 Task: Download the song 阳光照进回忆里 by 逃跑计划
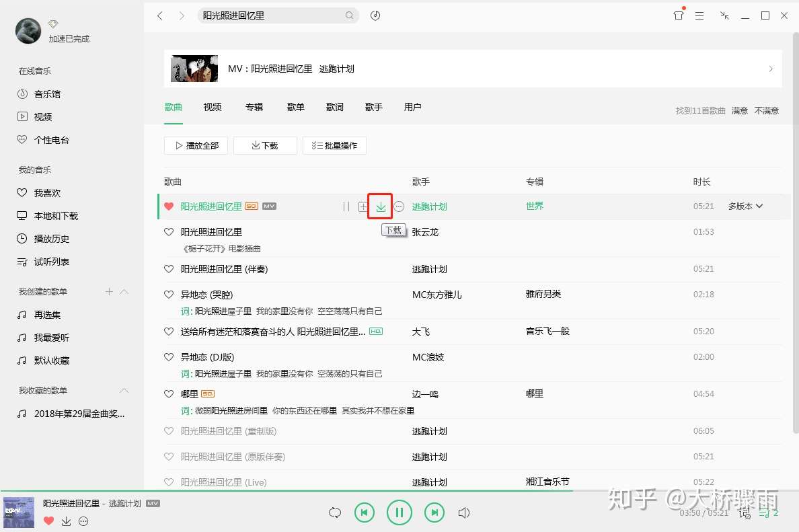click(x=381, y=206)
